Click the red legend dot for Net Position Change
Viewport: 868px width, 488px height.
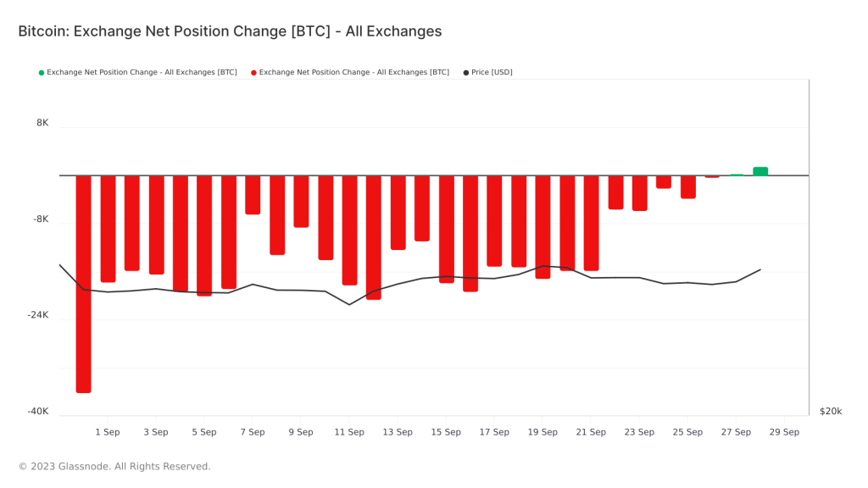pyautogui.click(x=253, y=73)
